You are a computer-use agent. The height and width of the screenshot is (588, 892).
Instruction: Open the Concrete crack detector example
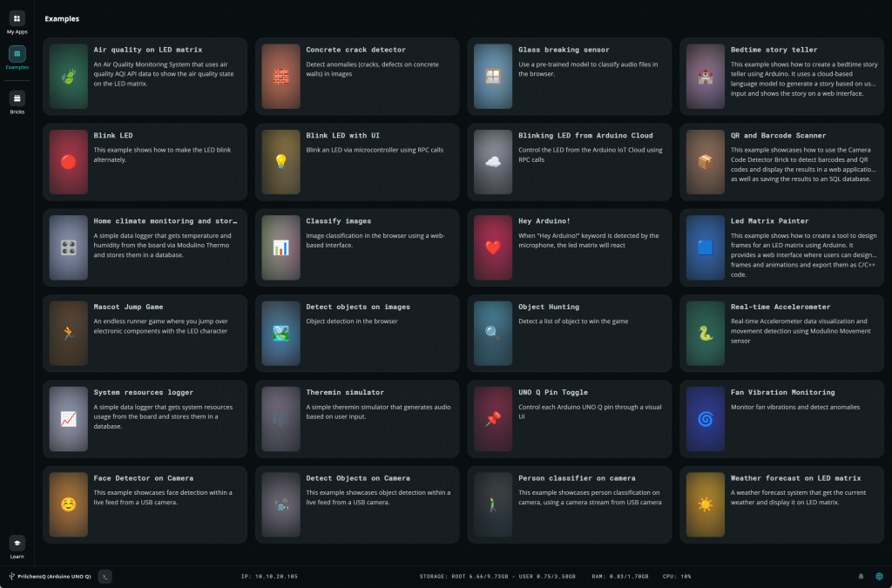pyautogui.click(x=355, y=50)
